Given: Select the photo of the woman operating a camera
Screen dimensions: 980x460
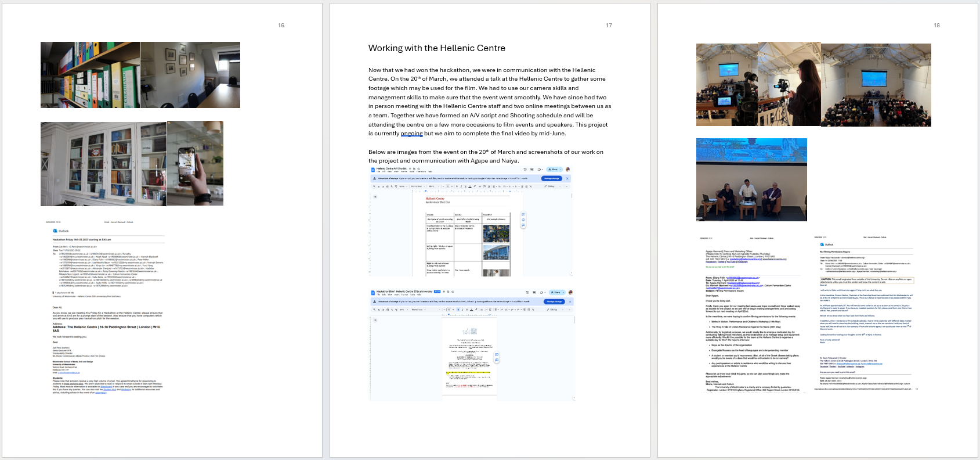Looking at the screenshot, I should click(x=789, y=84).
